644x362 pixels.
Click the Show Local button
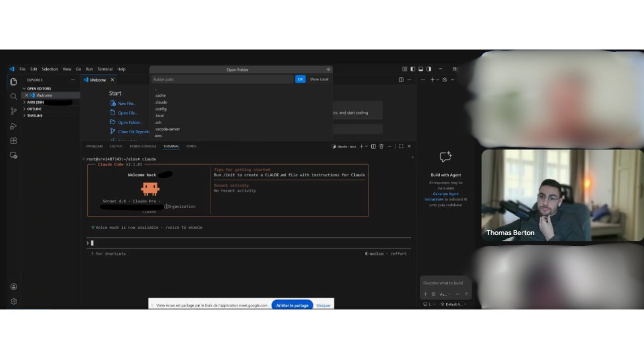click(x=319, y=79)
